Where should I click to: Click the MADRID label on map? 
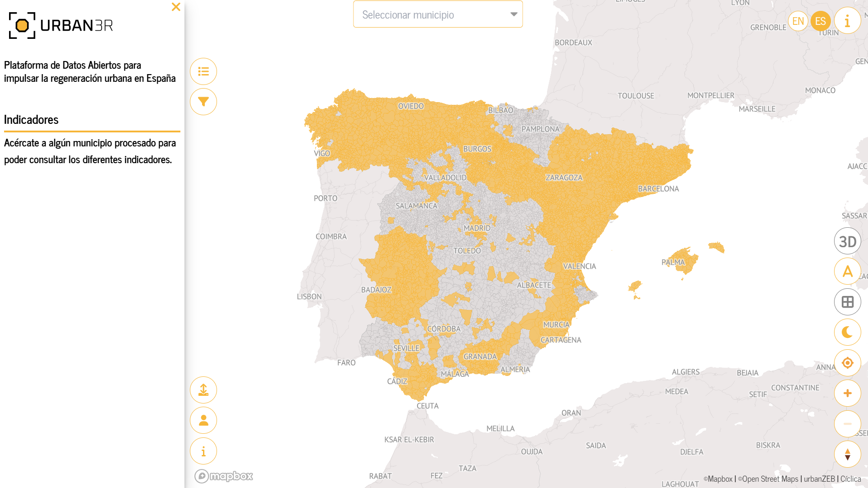click(x=477, y=228)
